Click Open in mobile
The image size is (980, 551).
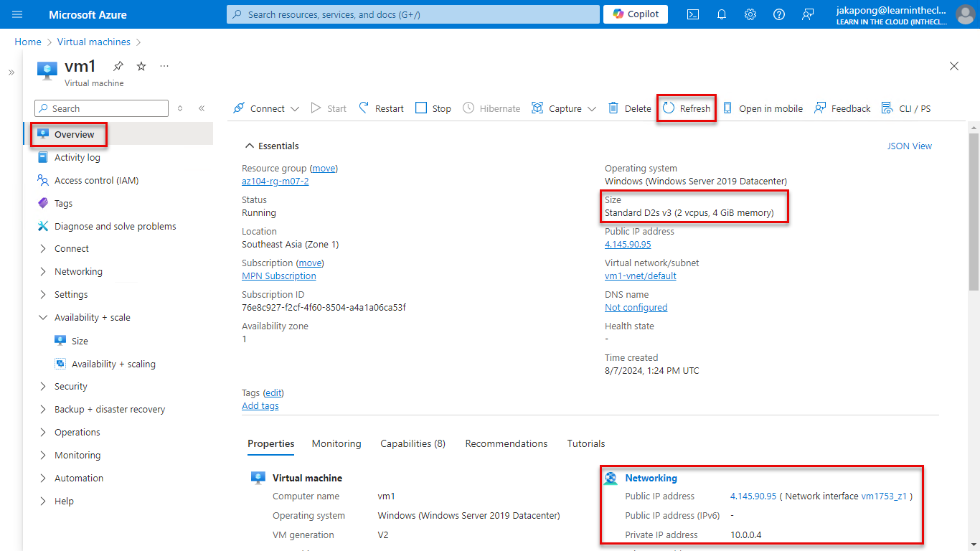pyautogui.click(x=763, y=108)
